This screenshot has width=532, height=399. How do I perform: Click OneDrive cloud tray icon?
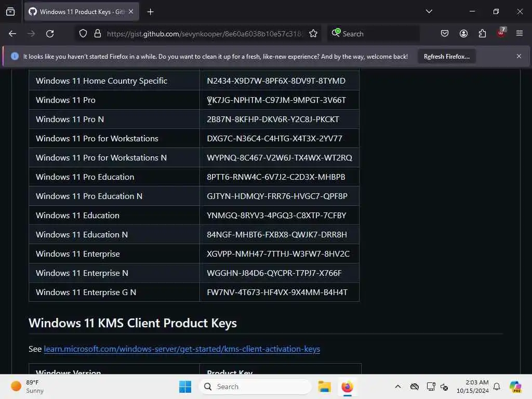[x=414, y=387]
